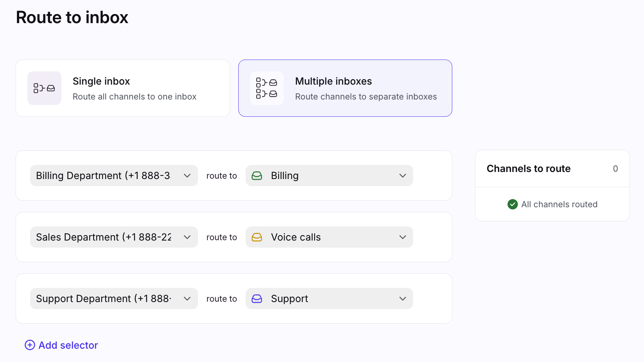
Task: Click the Route to inbox page title
Action: (72, 17)
